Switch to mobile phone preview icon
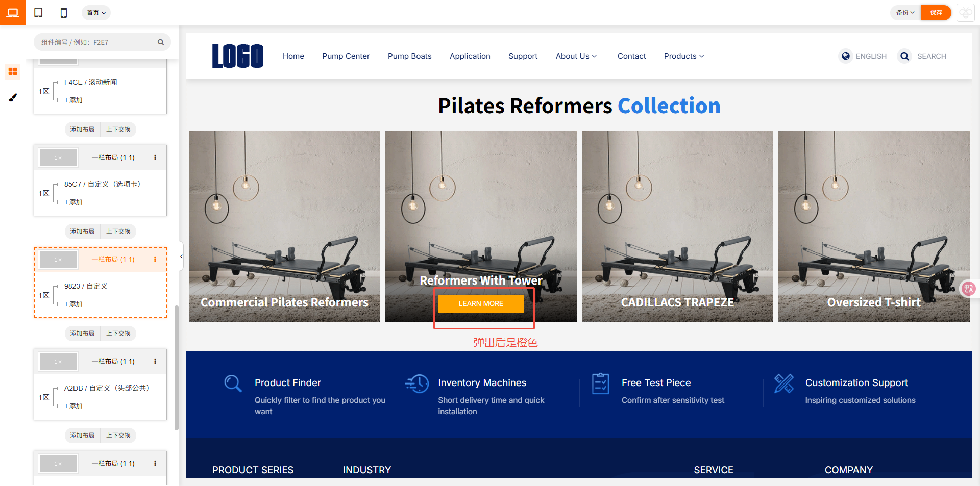The height and width of the screenshot is (486, 980). pos(64,13)
